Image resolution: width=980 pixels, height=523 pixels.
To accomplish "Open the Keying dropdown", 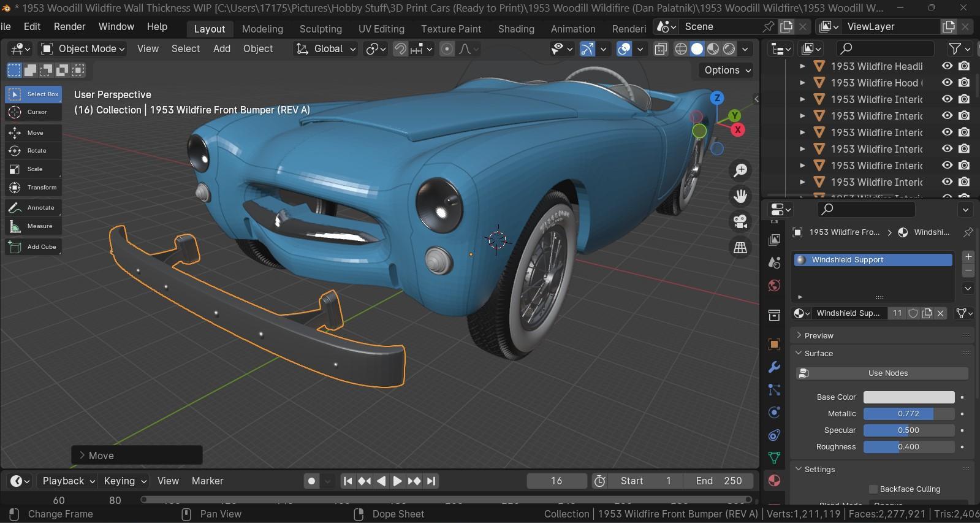I will [x=124, y=481].
